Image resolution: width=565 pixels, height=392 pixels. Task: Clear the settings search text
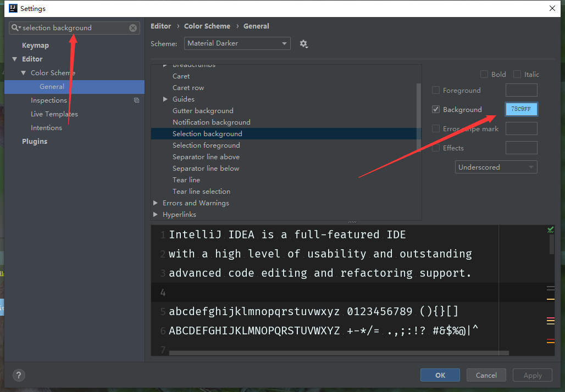point(133,28)
